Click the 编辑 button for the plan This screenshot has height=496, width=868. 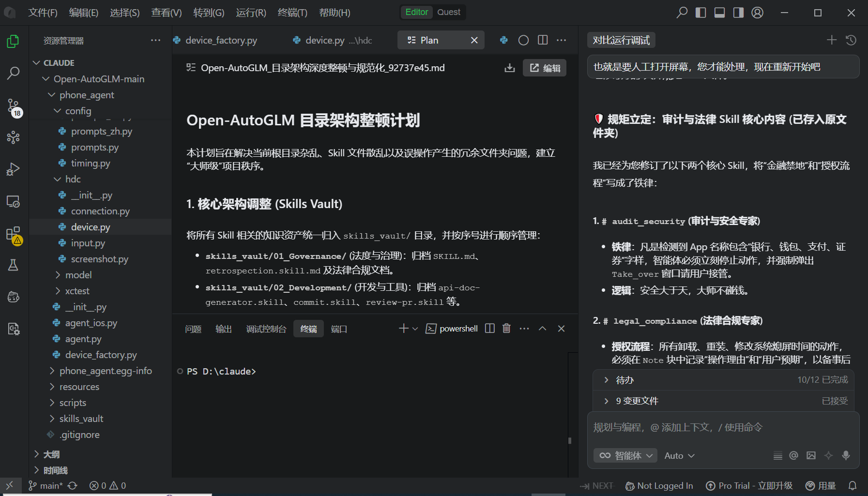point(545,68)
